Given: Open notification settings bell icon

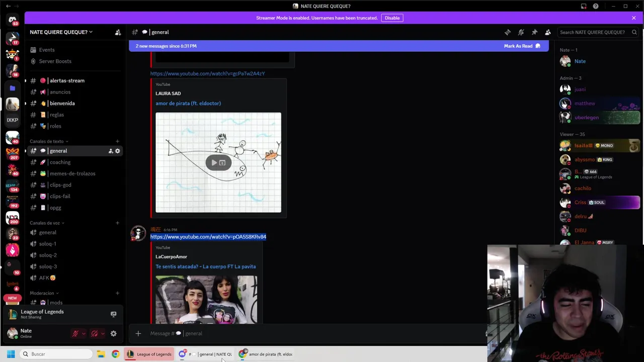Looking at the screenshot, I should click(521, 32).
